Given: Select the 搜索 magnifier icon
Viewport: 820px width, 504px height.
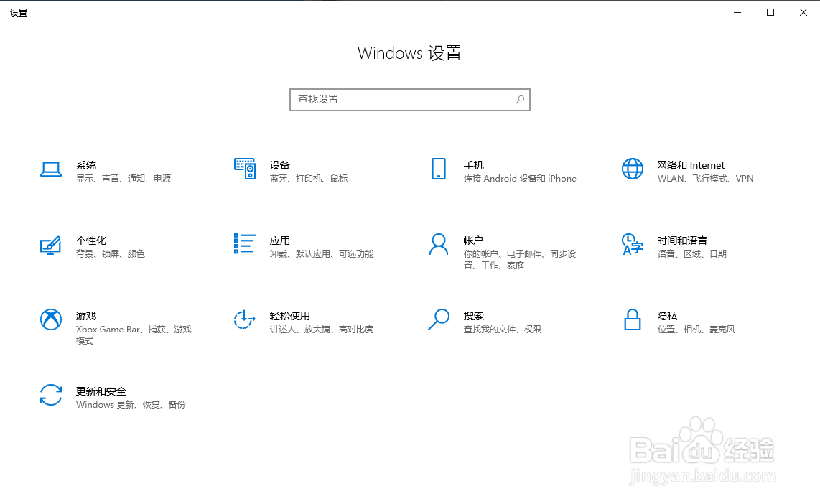Looking at the screenshot, I should [x=438, y=319].
